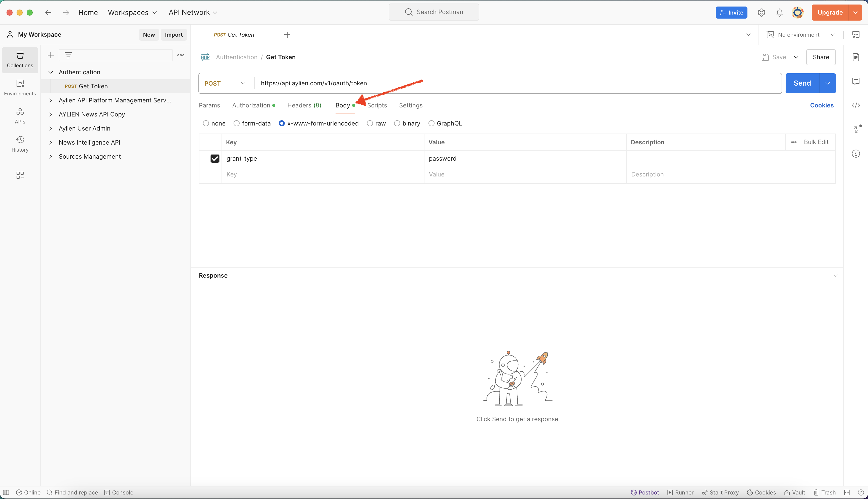The image size is (868, 499).
Task: Open the Environments sidebar panel
Action: [x=20, y=88]
